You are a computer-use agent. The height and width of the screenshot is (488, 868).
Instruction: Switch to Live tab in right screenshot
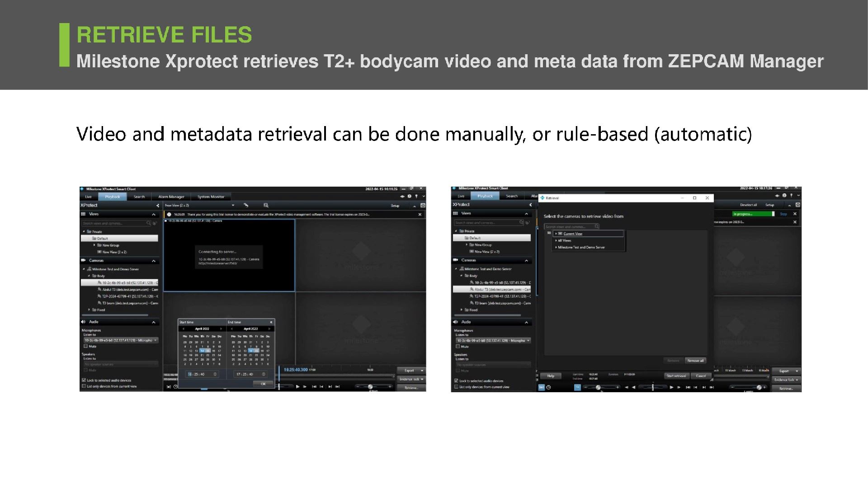pyautogui.click(x=461, y=196)
